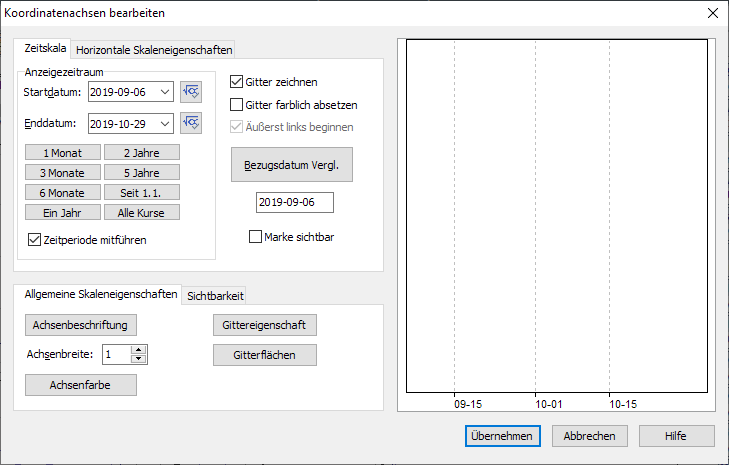
Task: Click the icon button beside Startdatum
Action: [x=191, y=93]
